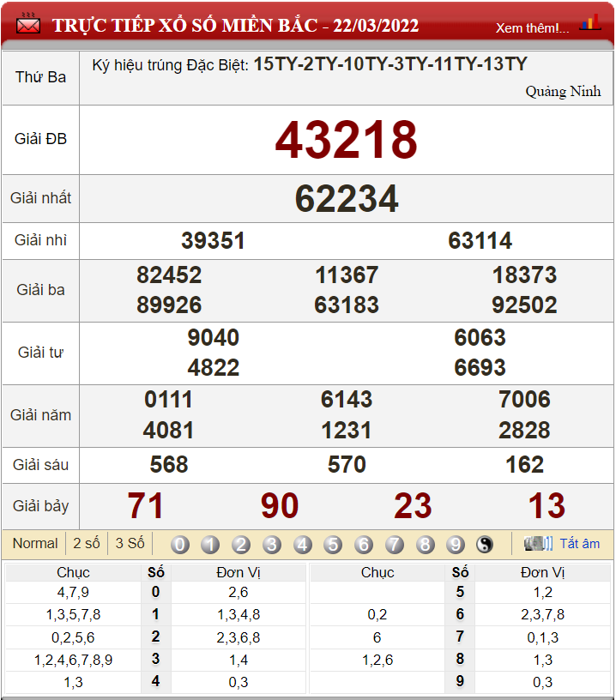Viewport: 616px width, 700px height.
Task: Select the number 8 ball filter
Action: pos(426,544)
